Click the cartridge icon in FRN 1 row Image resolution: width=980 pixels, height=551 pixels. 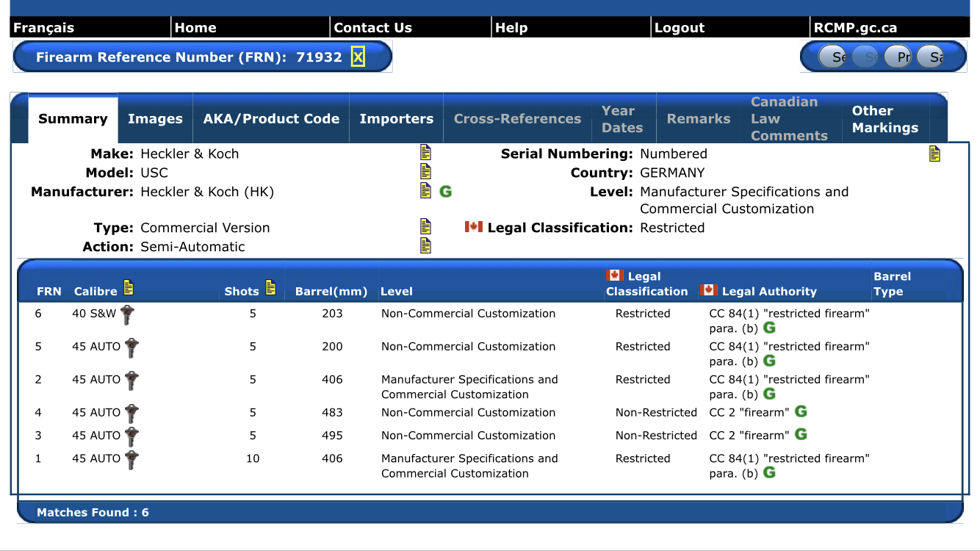click(131, 459)
